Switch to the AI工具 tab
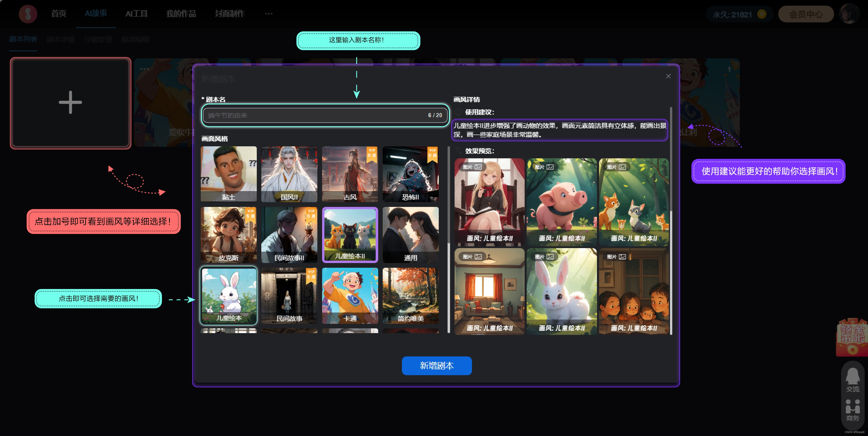868x436 pixels. (x=137, y=14)
